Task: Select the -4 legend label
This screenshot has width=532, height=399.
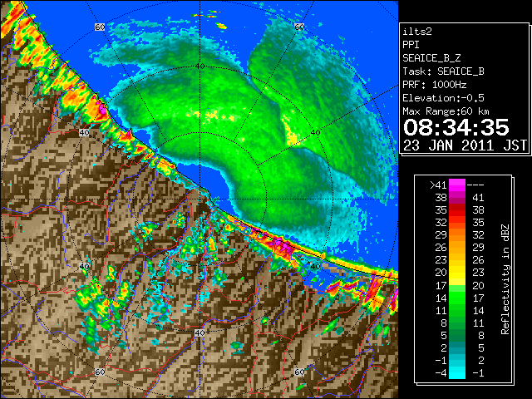Action: pos(441,373)
